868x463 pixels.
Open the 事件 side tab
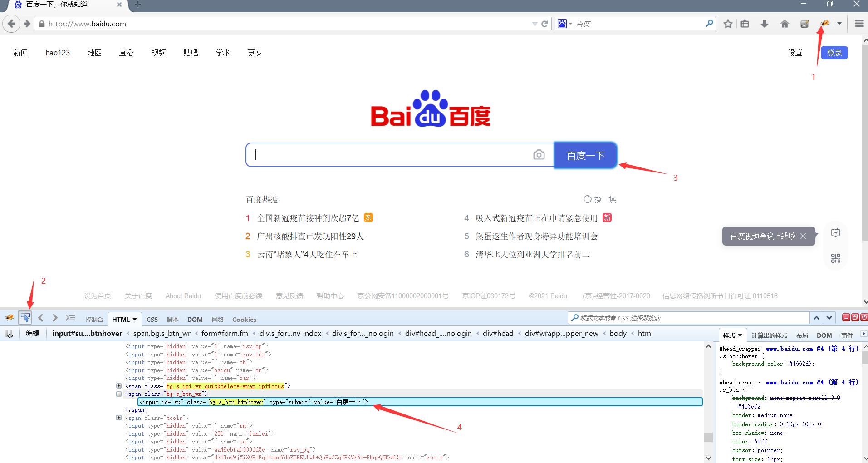[x=847, y=335]
